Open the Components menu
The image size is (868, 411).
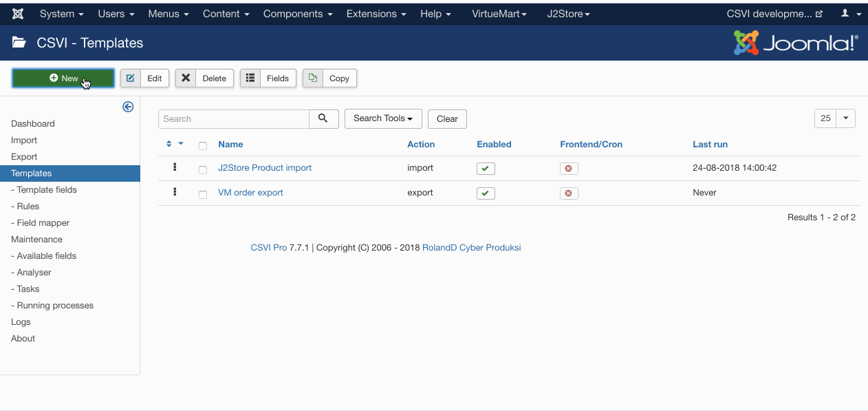[x=298, y=14]
